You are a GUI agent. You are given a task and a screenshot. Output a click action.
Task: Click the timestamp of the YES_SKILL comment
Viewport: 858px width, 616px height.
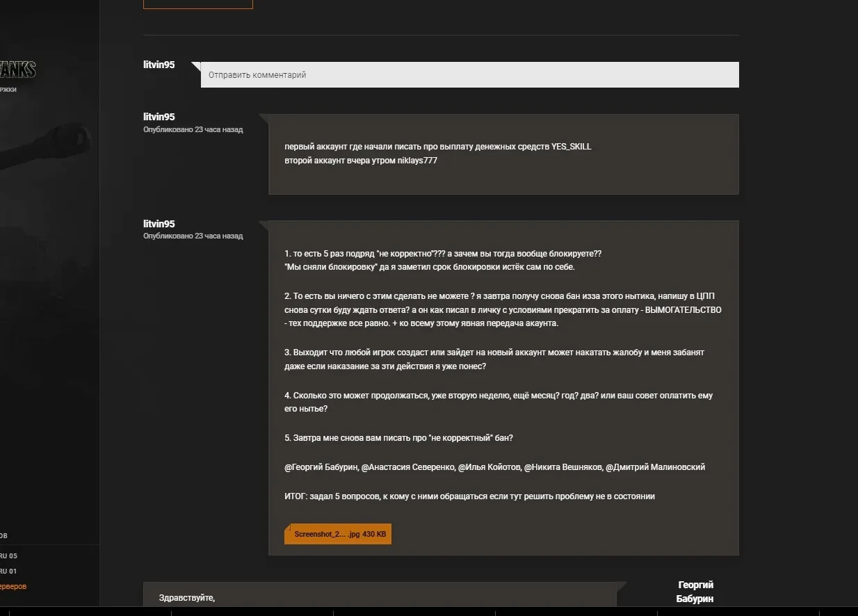click(x=193, y=129)
